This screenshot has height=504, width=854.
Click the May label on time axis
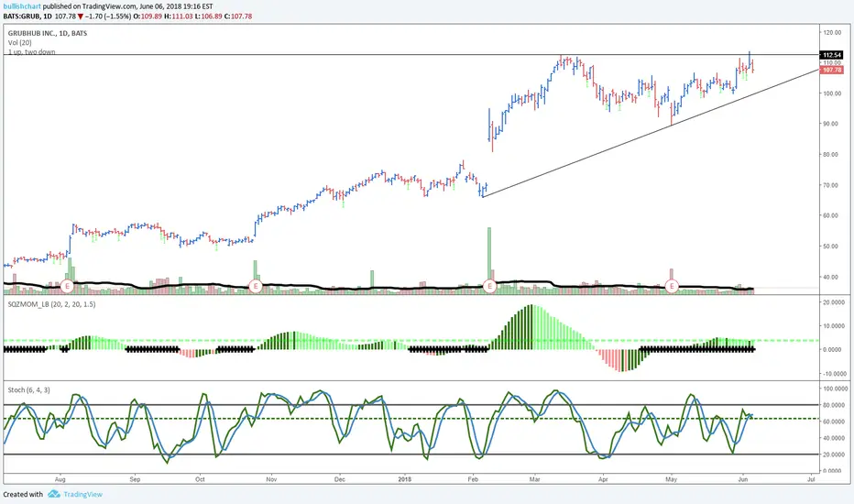pyautogui.click(x=671, y=479)
